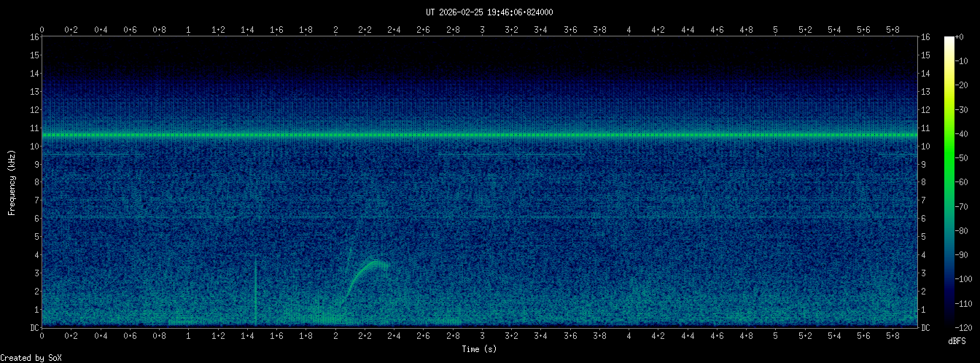Click the 16 kHz label on the left frequency axis

click(x=34, y=37)
